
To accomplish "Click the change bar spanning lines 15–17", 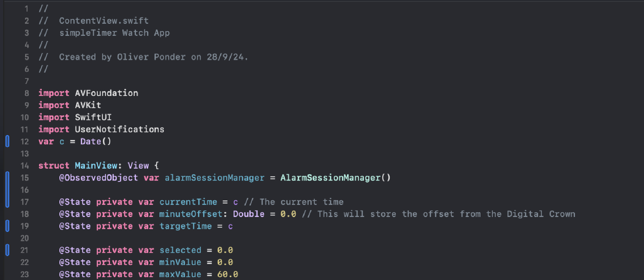I will [x=7, y=189].
